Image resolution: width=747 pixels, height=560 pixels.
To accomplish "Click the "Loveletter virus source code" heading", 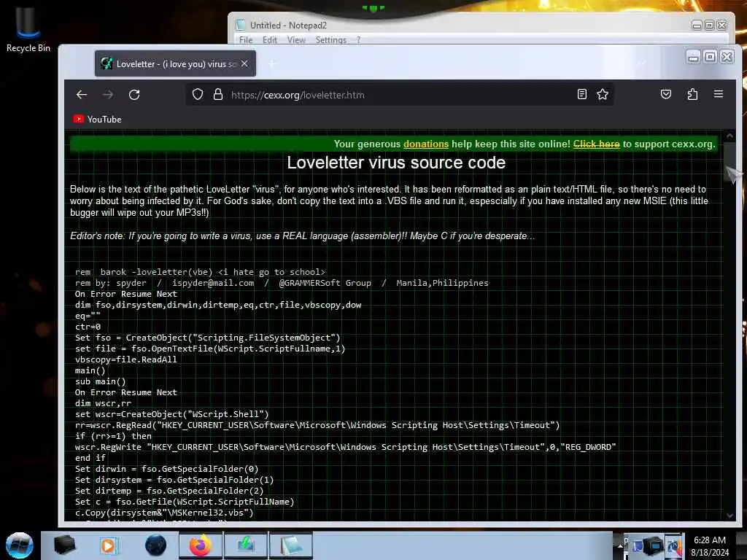I will tap(396, 163).
